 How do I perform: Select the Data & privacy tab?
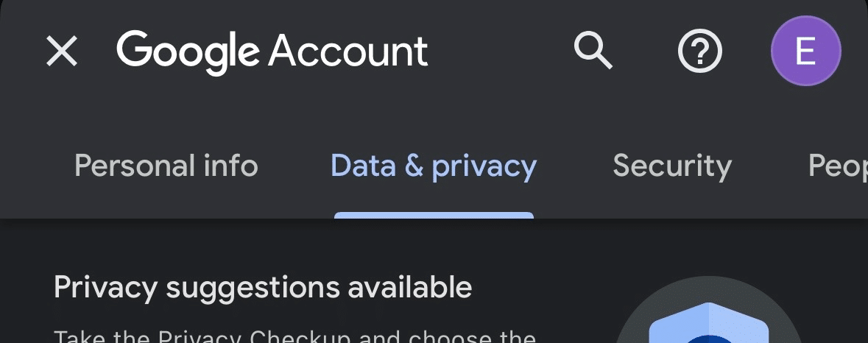tap(434, 166)
